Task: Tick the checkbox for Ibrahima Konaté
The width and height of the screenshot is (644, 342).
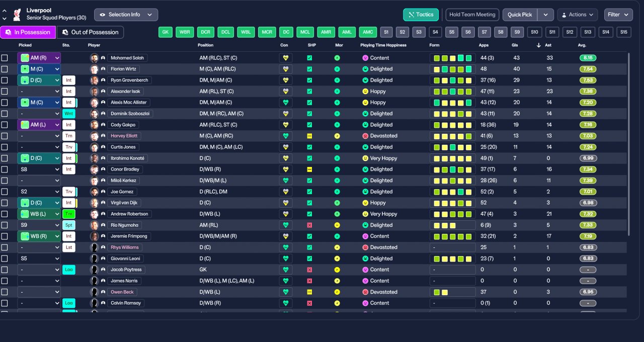Action: [x=5, y=158]
